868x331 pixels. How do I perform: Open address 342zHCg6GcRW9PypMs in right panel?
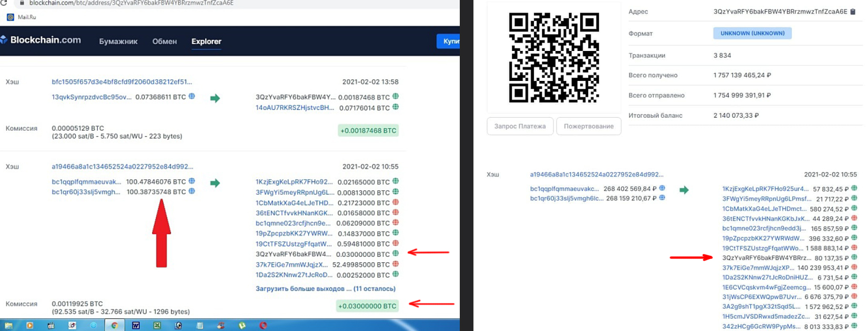(x=762, y=326)
